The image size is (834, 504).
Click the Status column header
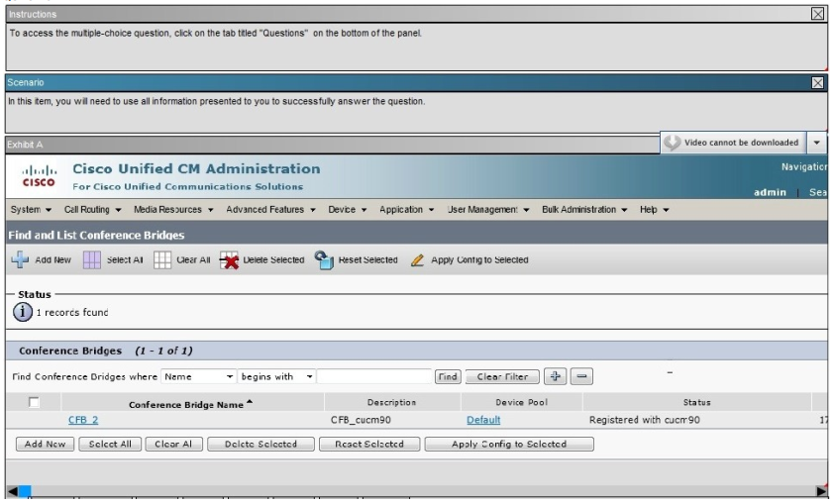[696, 402]
